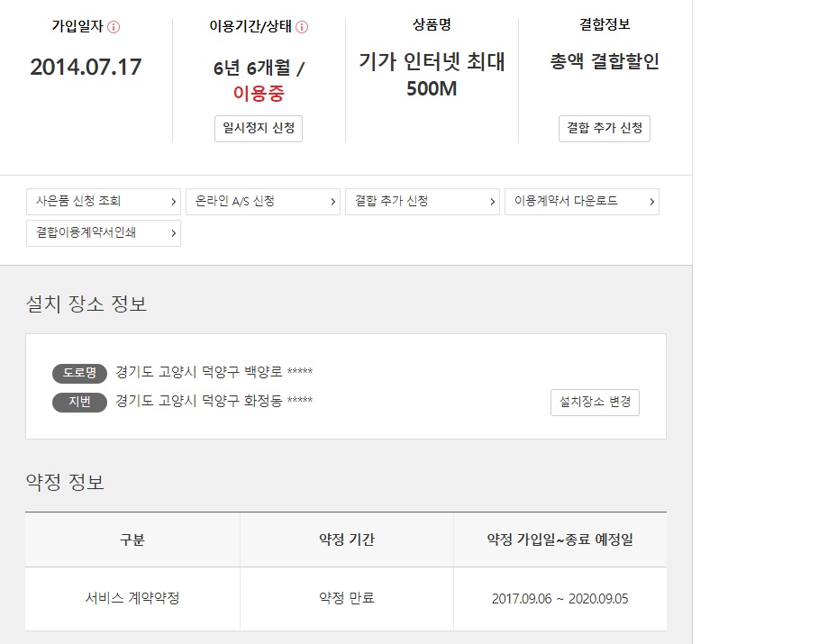Click the 약정 가입일~종료 예정일 header
This screenshot has height=644, width=828.
click(x=560, y=540)
